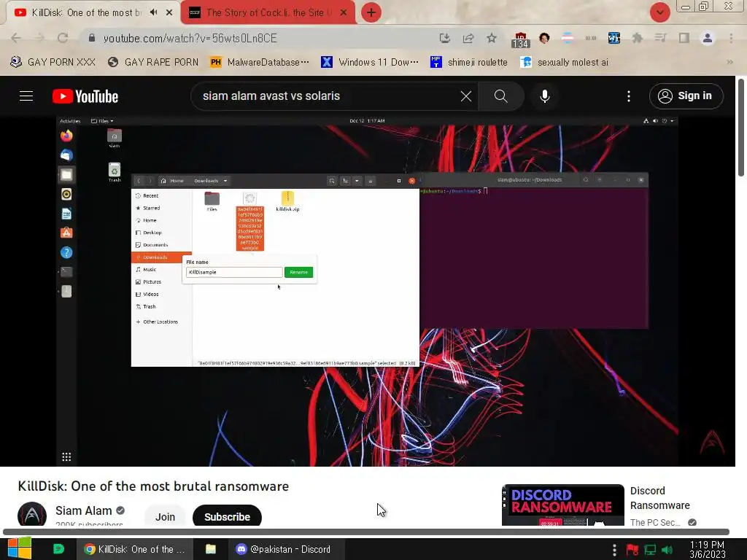Screen dimensions: 747x560
Task: Open the taskbar clock showing 1:19 PM
Action: click(x=708, y=549)
